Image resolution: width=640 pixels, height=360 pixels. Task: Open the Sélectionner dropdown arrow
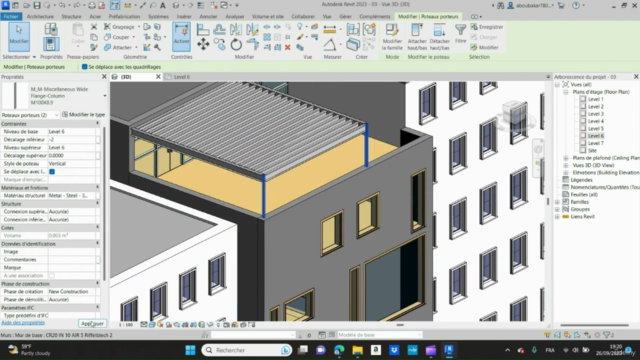click(34, 57)
